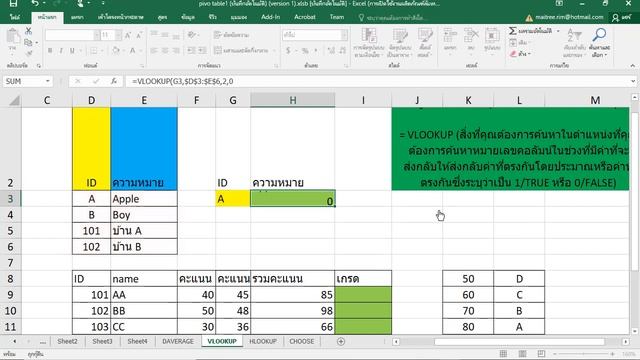Click the font color A icon
Screen dimensions: 640x360
132,51
